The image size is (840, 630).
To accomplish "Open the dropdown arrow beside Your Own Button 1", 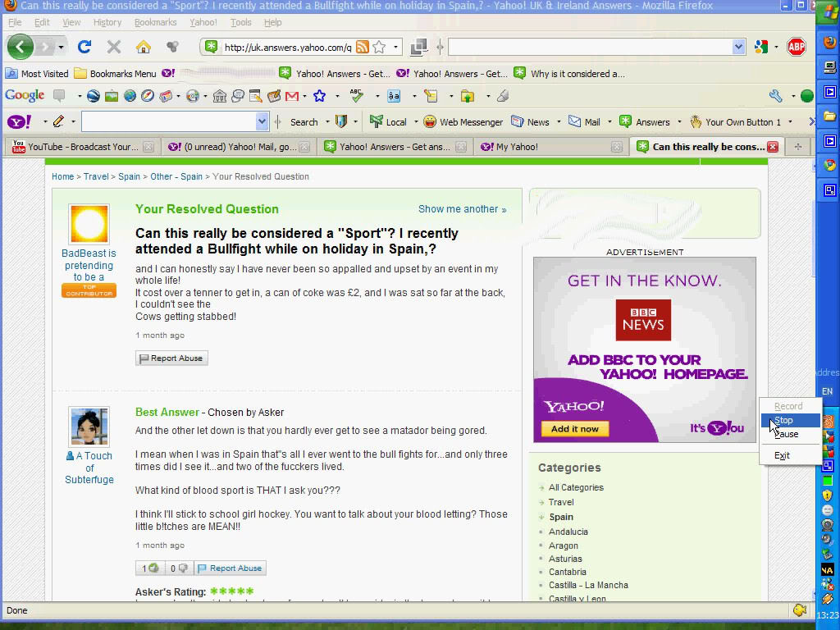I will (x=790, y=122).
